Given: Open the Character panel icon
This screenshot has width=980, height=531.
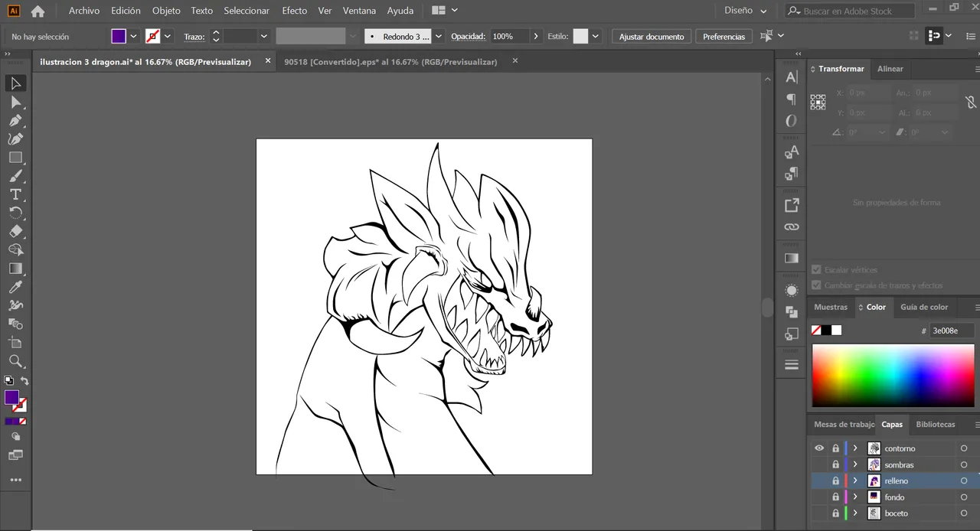Looking at the screenshot, I should pos(792,77).
